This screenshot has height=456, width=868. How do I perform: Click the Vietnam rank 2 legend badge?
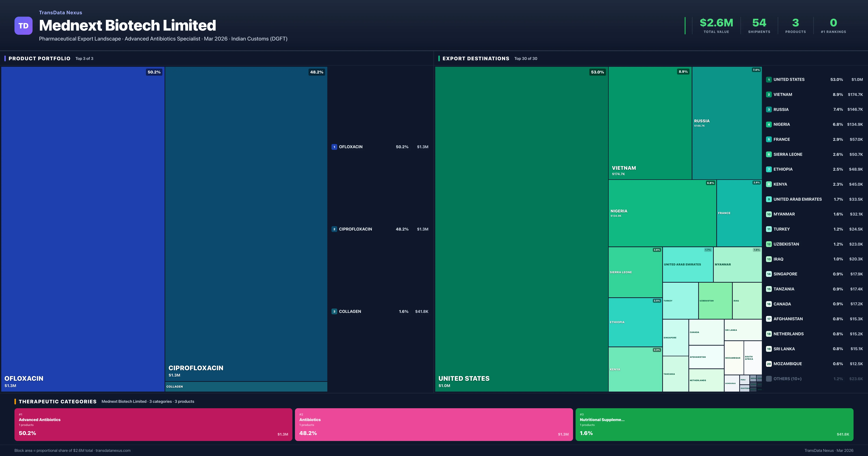(x=769, y=94)
